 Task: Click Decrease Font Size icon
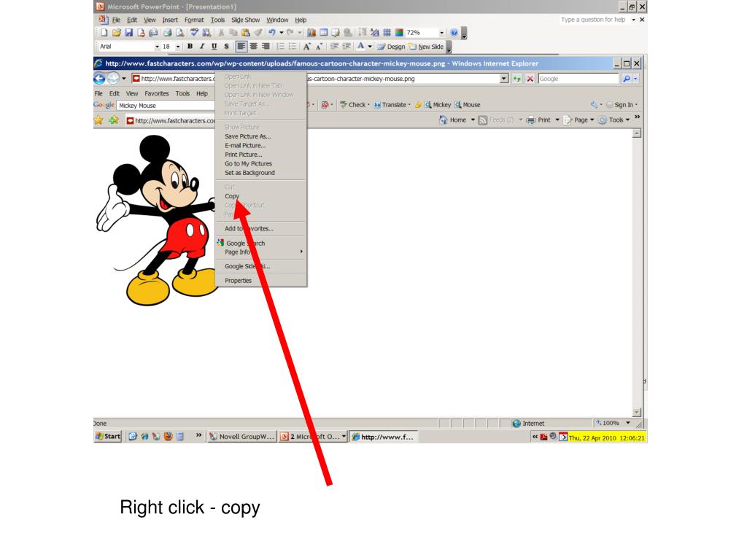click(x=320, y=46)
